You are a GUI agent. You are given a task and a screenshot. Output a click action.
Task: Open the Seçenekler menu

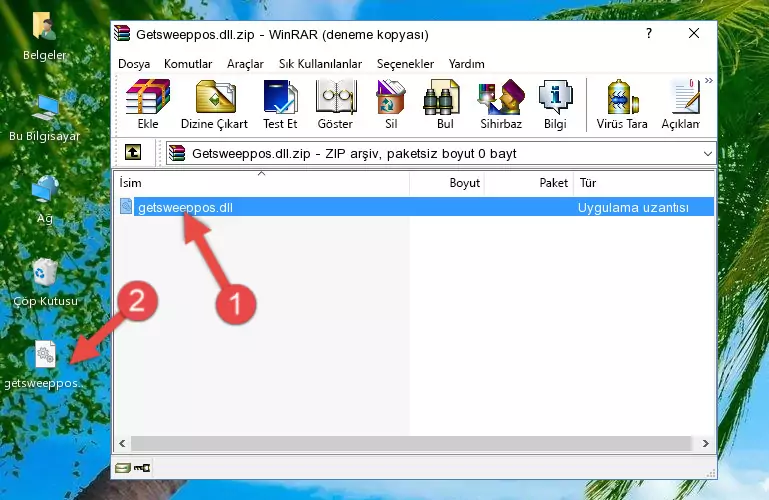[x=405, y=64]
